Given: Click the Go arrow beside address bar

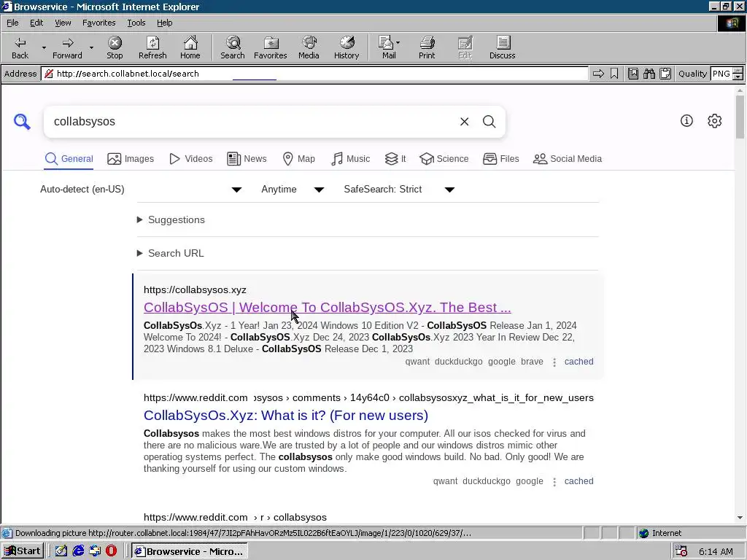Looking at the screenshot, I should pyautogui.click(x=598, y=74).
